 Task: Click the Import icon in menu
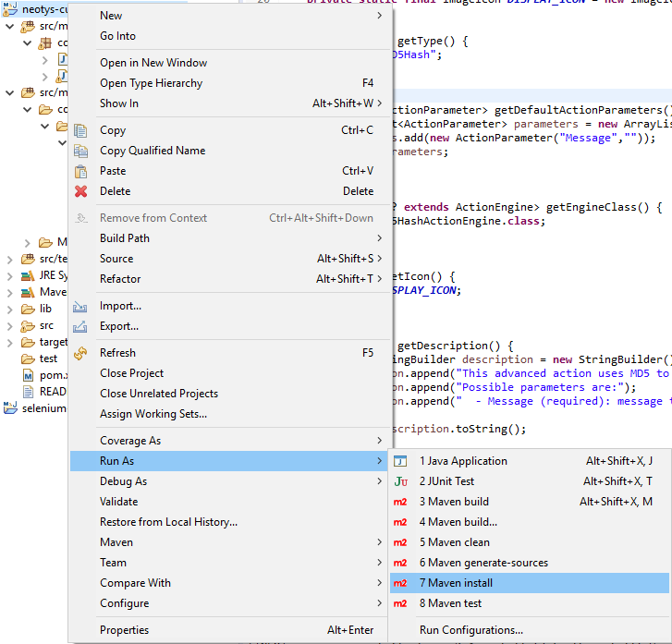pyautogui.click(x=81, y=306)
